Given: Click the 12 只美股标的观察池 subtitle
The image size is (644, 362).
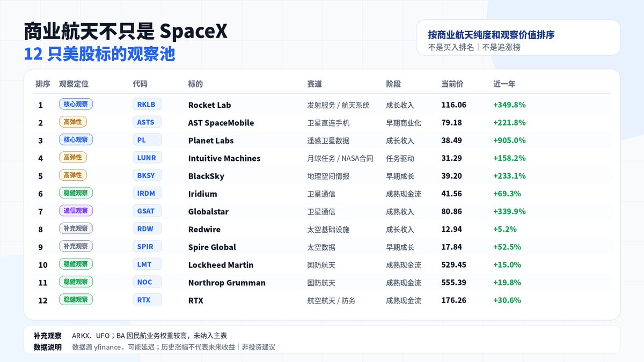Looking at the screenshot, I should pos(99,54).
